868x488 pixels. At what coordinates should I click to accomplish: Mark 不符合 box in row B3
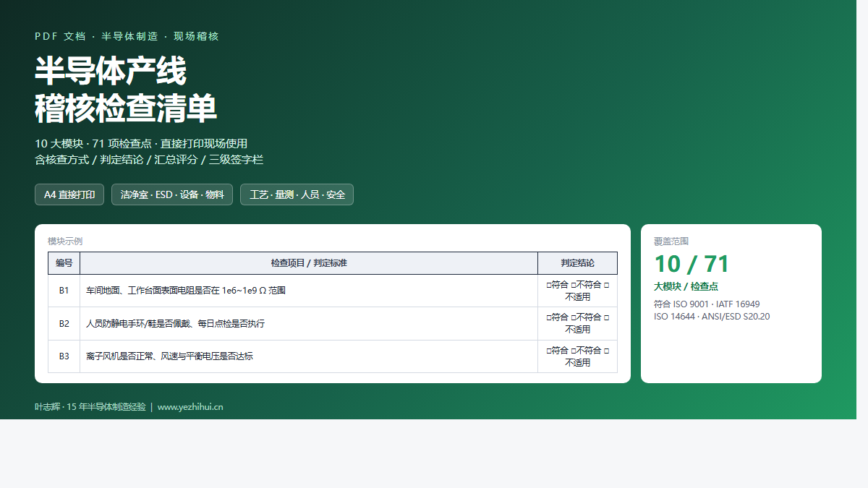(x=574, y=351)
